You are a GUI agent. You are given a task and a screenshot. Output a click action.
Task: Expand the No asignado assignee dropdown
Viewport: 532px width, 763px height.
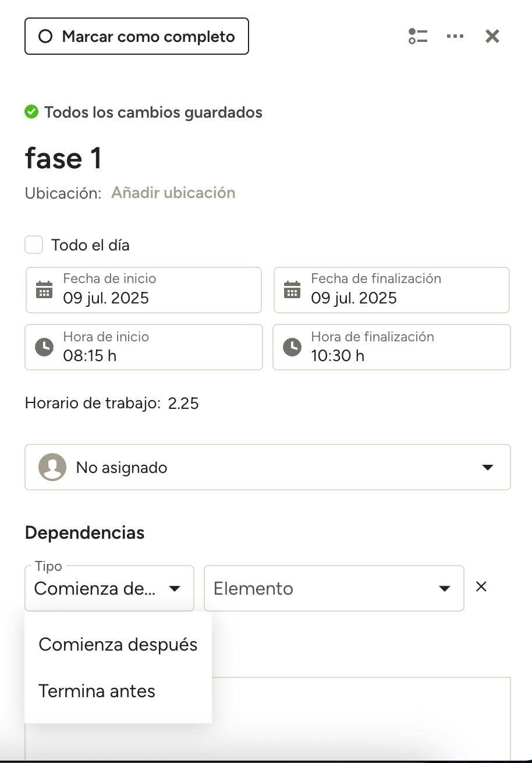coord(488,467)
